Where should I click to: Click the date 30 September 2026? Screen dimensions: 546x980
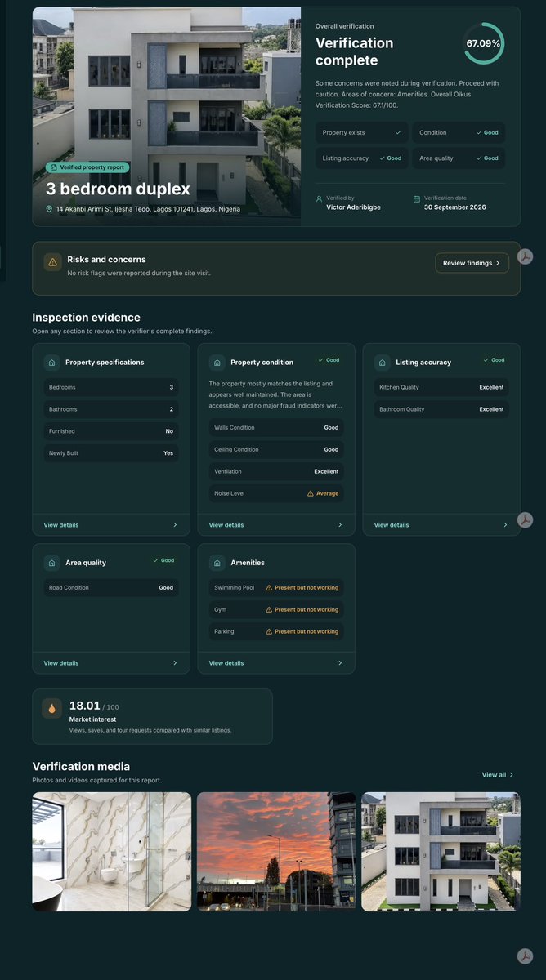tap(454, 207)
